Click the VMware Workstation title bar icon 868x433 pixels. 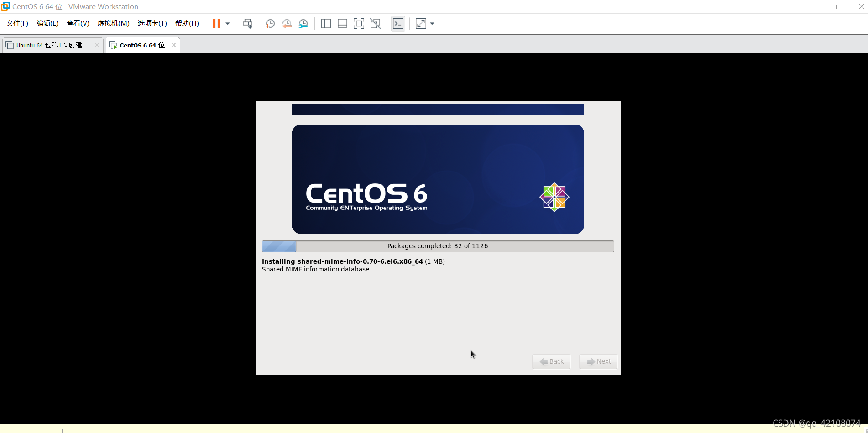[5, 6]
